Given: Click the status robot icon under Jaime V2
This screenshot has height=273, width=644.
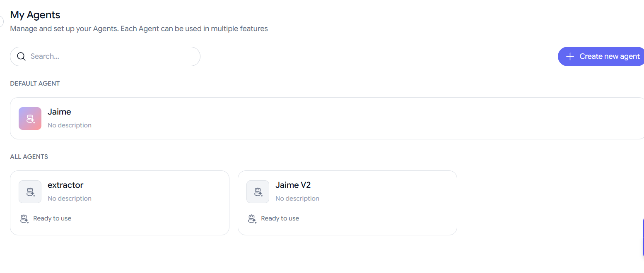Looking at the screenshot, I should pyautogui.click(x=252, y=219).
